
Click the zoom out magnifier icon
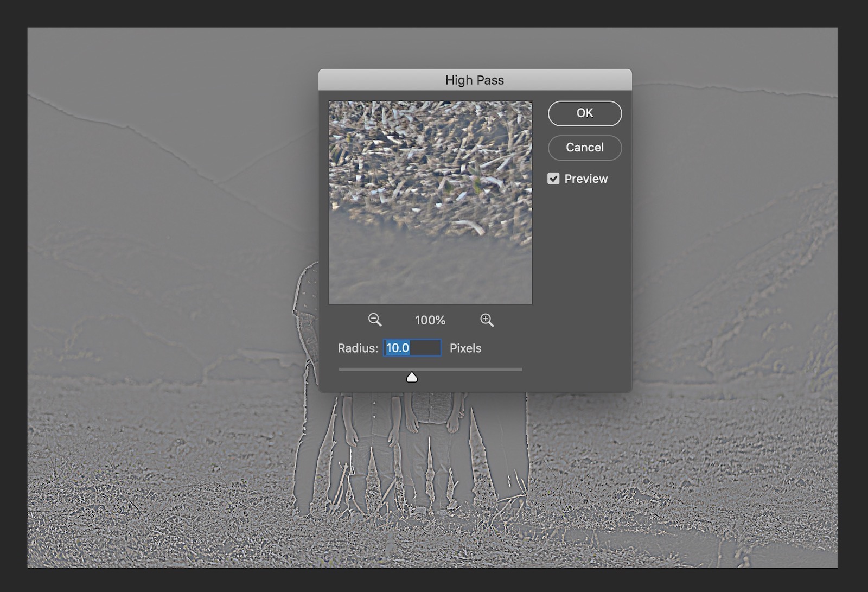pos(374,320)
